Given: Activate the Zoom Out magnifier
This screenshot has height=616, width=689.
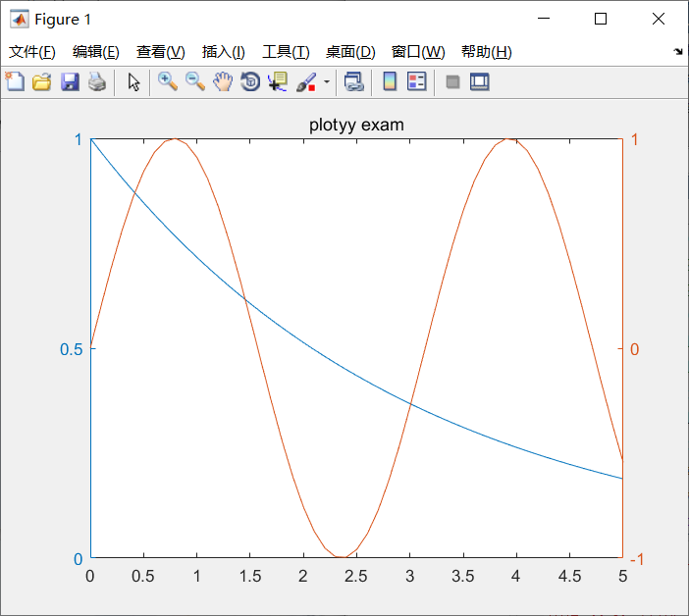Looking at the screenshot, I should coord(195,81).
